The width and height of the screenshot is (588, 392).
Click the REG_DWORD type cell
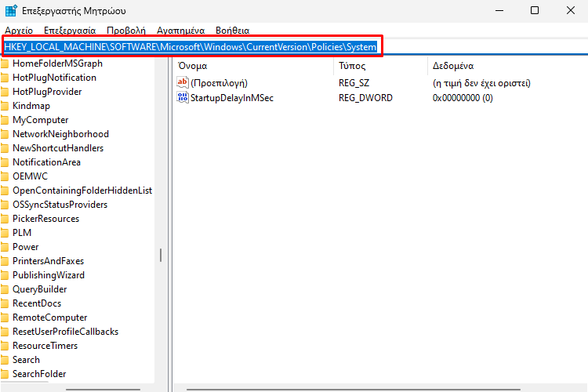[365, 98]
